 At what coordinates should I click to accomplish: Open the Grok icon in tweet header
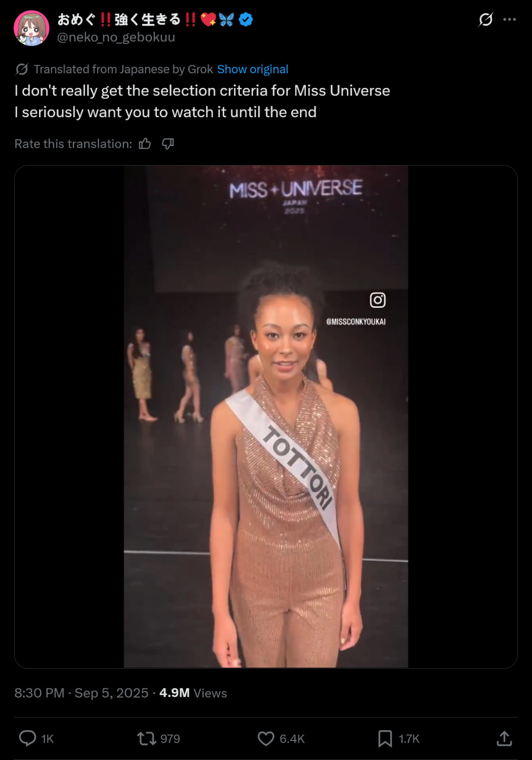[x=485, y=20]
